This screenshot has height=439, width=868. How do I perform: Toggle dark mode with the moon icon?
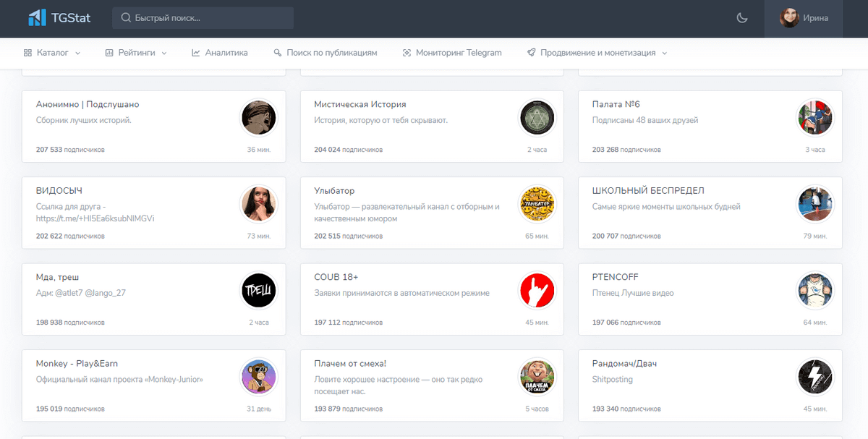coord(741,18)
